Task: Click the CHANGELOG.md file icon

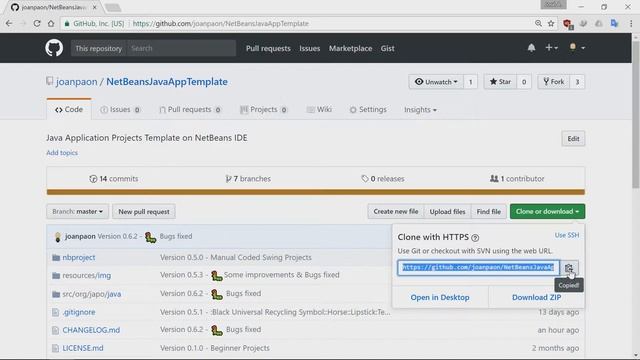Action: (56, 330)
